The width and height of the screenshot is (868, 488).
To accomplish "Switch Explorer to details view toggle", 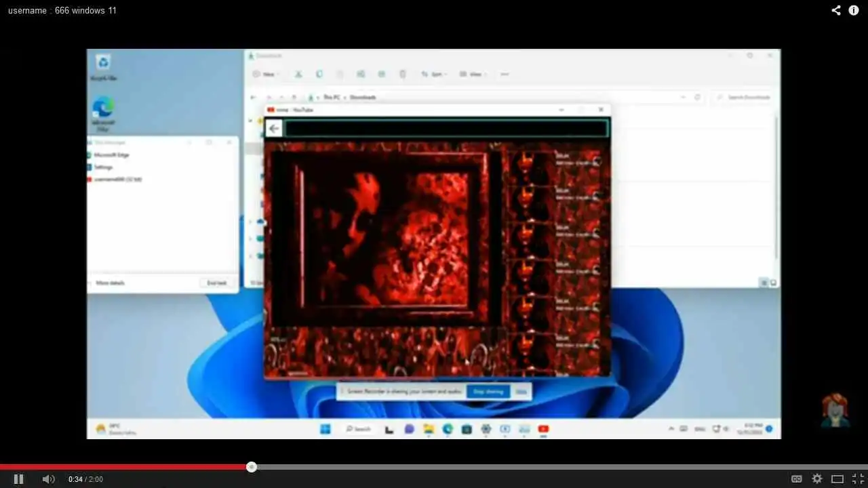I will (764, 283).
